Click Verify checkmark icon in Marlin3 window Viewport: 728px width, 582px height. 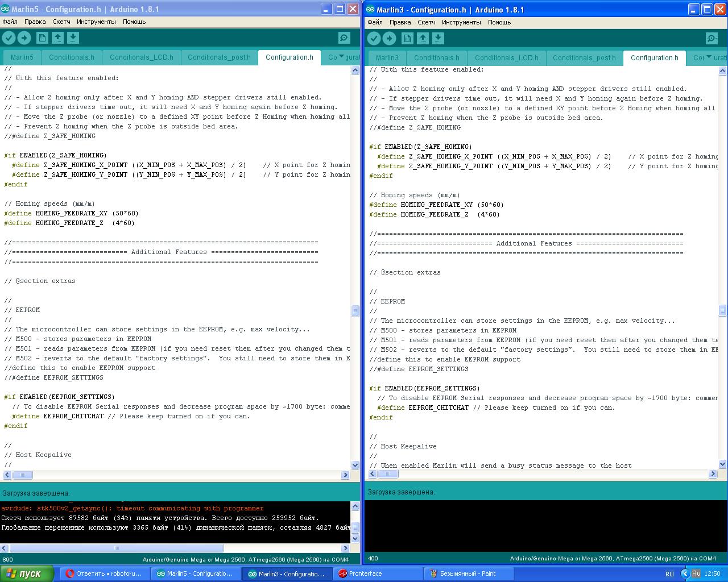[374, 39]
